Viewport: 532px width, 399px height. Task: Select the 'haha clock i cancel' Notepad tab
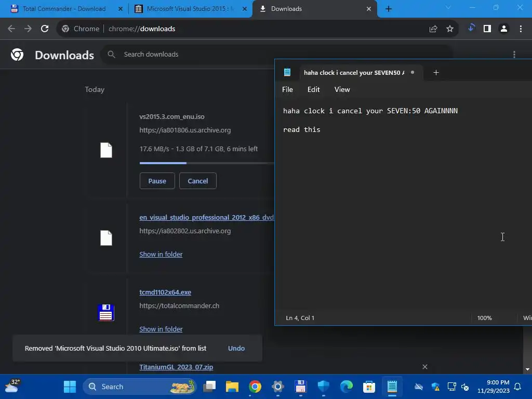354,73
